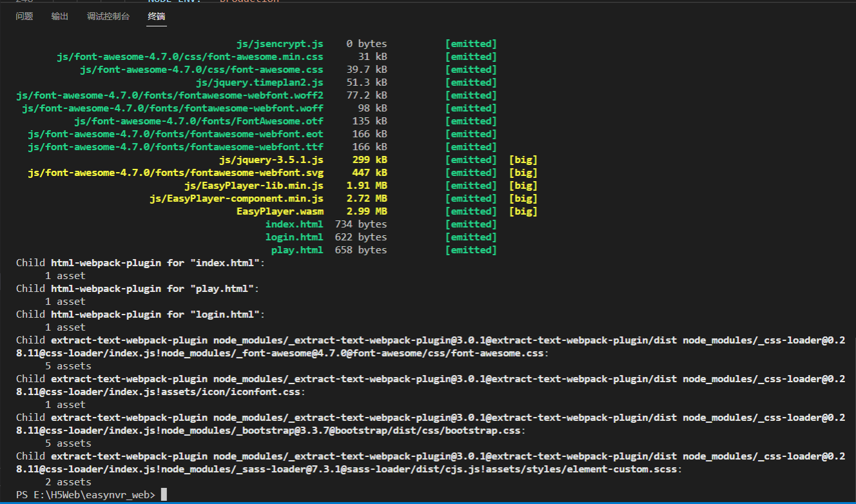Image resolution: width=856 pixels, height=504 pixels.
Task: Click Child html-webpack-plugin for "play.html" line
Action: click(x=138, y=289)
